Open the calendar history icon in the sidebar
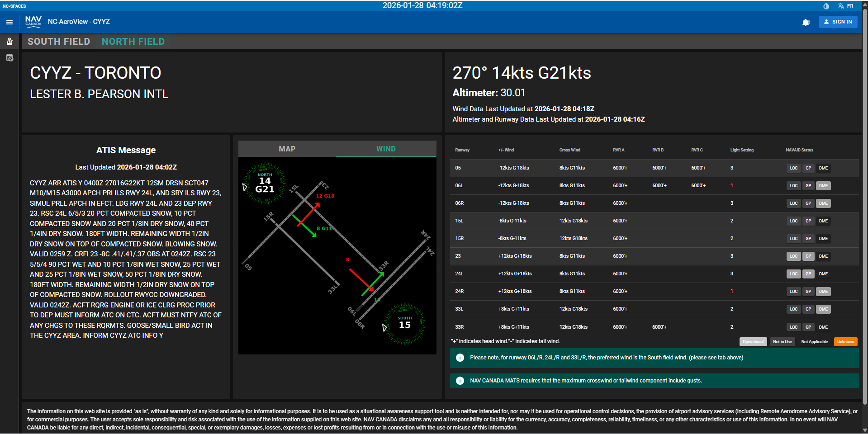 click(x=9, y=58)
